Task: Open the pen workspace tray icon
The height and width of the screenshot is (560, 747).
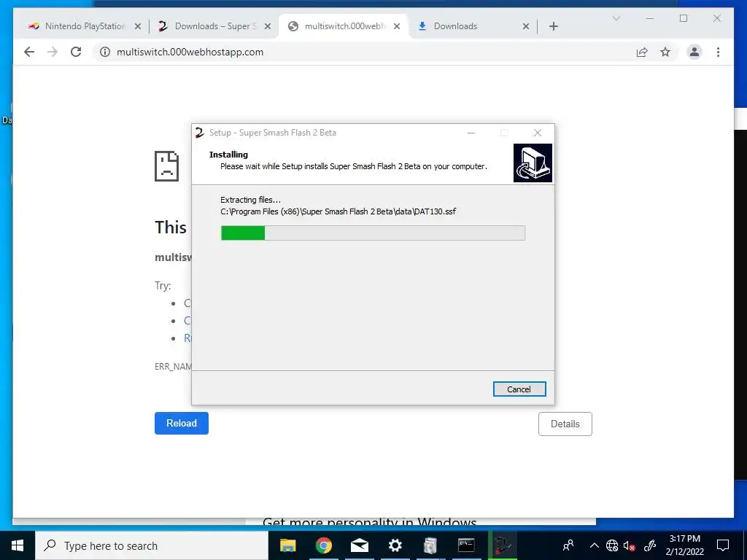Action: (650, 545)
